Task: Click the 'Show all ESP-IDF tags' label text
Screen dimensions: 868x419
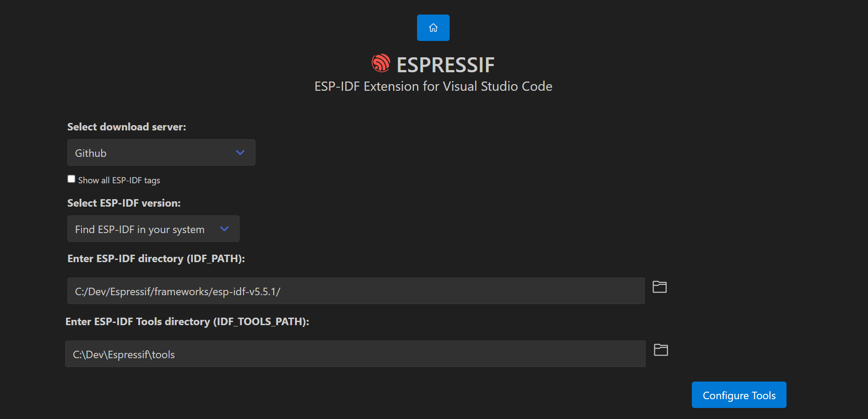Action: coord(119,180)
